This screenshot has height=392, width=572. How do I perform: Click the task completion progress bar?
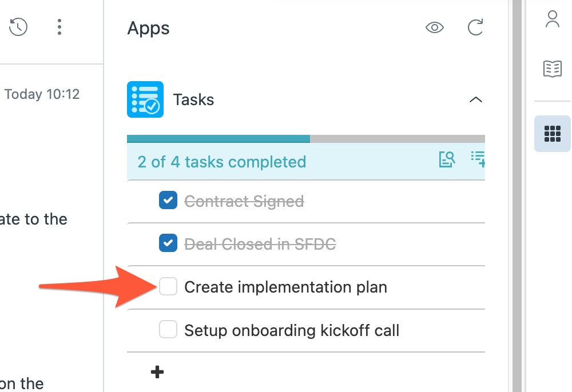(306, 139)
